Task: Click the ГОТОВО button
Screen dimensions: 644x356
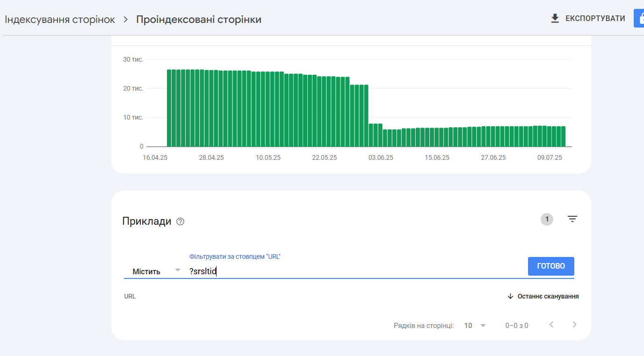Action: coord(551,266)
